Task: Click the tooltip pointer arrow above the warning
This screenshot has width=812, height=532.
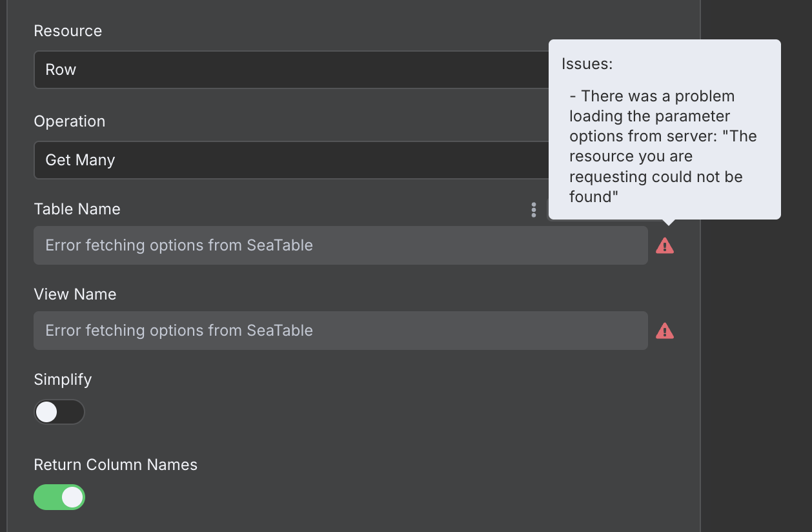Action: click(x=669, y=223)
